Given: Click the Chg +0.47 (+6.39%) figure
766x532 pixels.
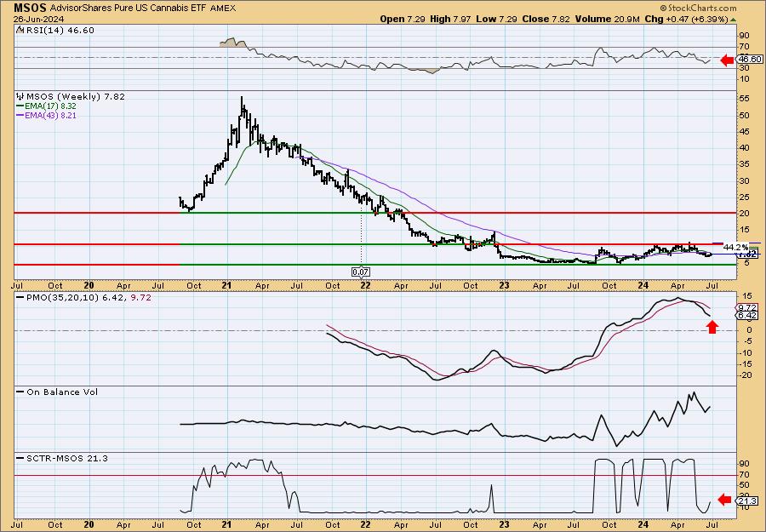Looking at the screenshot, I should tap(689, 19).
